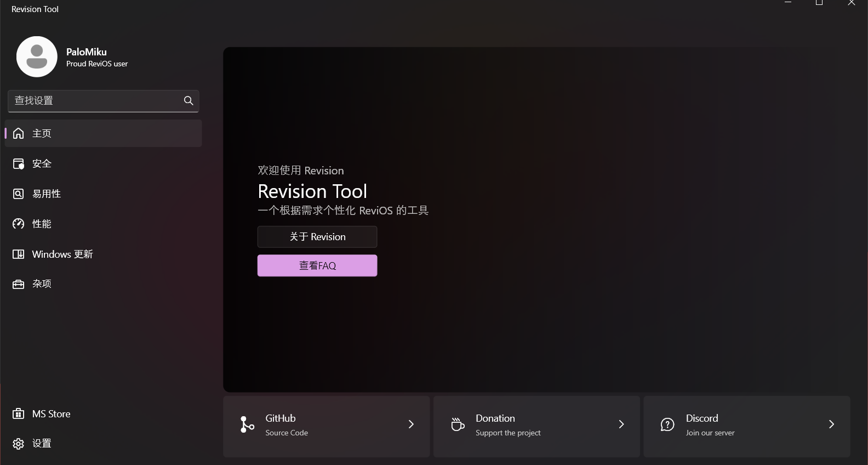Open the Windows 更新 section
Viewport: 868px width, 465px height.
[x=104, y=254]
